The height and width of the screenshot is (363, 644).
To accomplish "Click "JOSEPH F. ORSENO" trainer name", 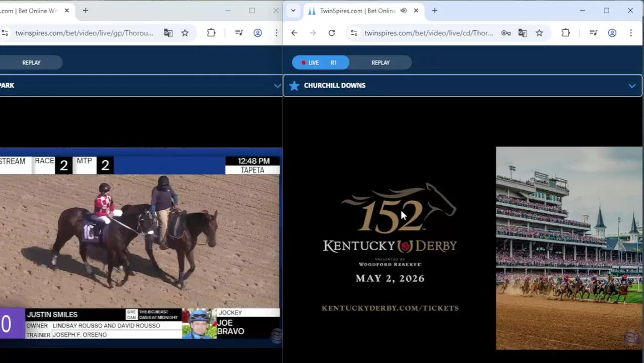I will [x=80, y=335].
